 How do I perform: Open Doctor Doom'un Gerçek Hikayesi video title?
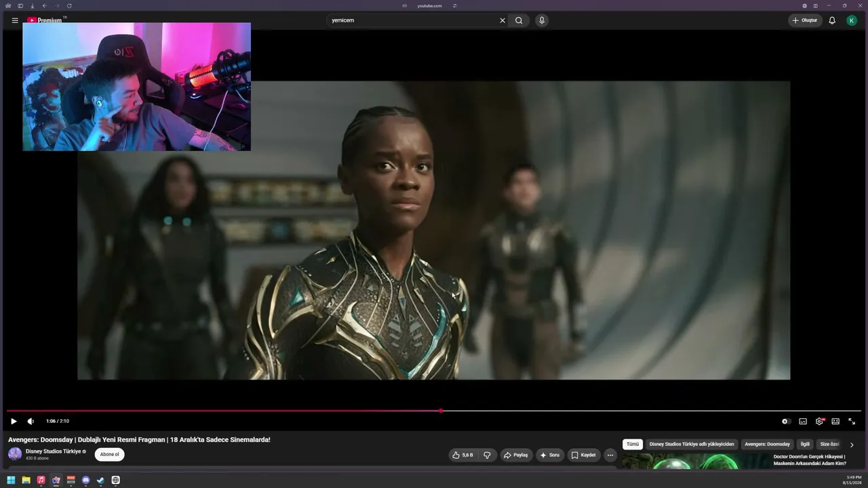[x=810, y=460]
